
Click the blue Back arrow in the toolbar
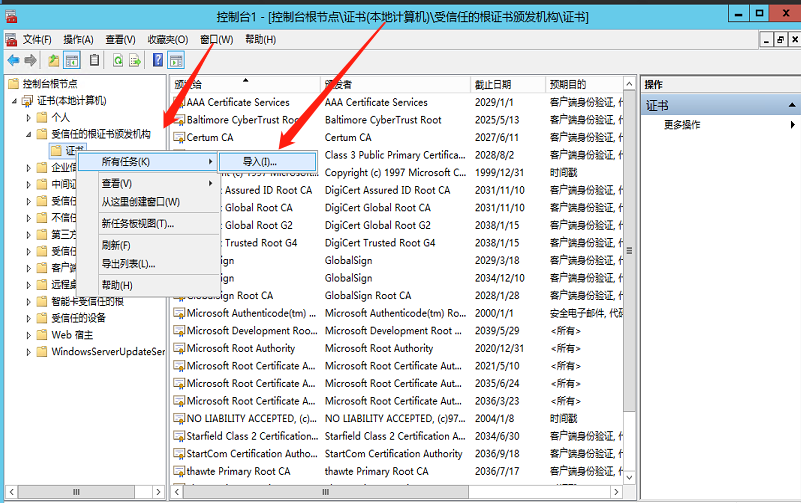coord(13,61)
